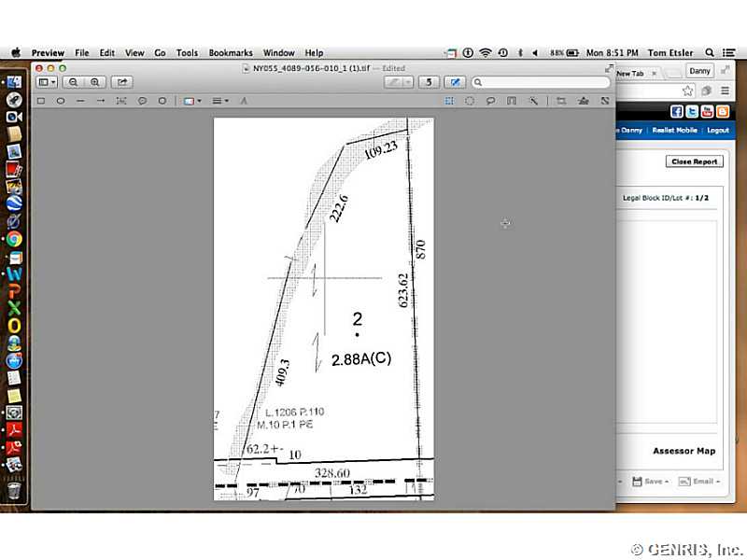Click the Share button in Preview toolbar

(122, 82)
